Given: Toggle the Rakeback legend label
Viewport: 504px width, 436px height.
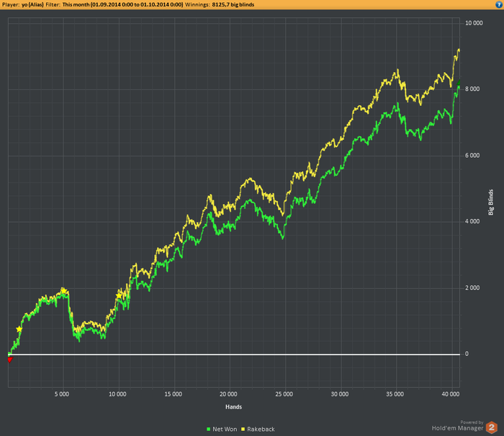Looking at the screenshot, I should (261, 429).
